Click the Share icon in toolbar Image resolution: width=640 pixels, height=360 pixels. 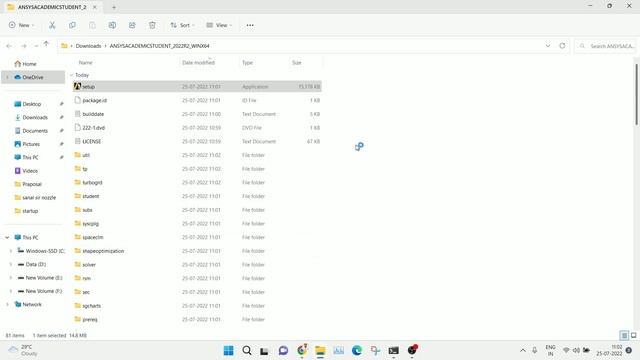132,25
